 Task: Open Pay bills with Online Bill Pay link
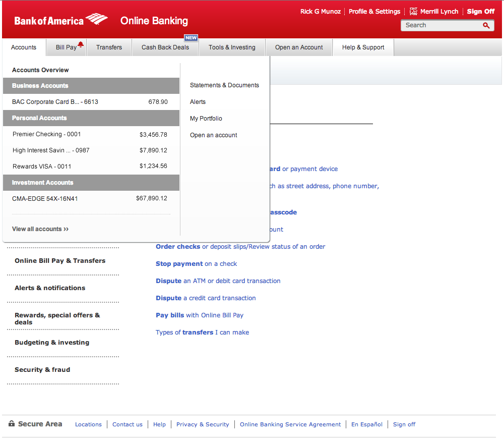click(x=199, y=315)
